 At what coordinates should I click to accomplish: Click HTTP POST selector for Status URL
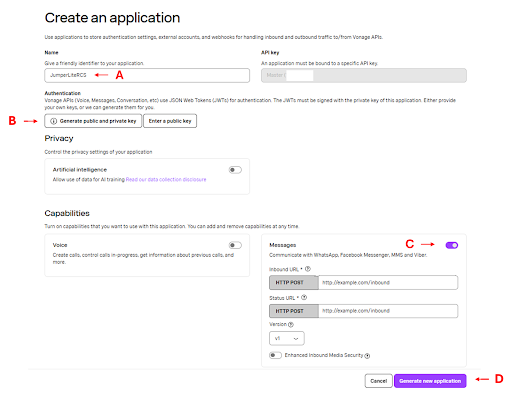[x=294, y=311]
